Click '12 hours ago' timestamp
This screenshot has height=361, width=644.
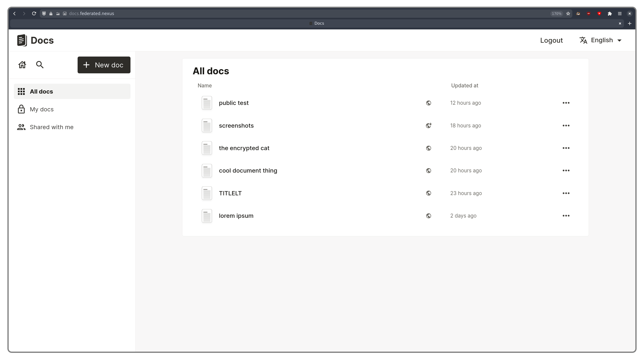click(466, 103)
